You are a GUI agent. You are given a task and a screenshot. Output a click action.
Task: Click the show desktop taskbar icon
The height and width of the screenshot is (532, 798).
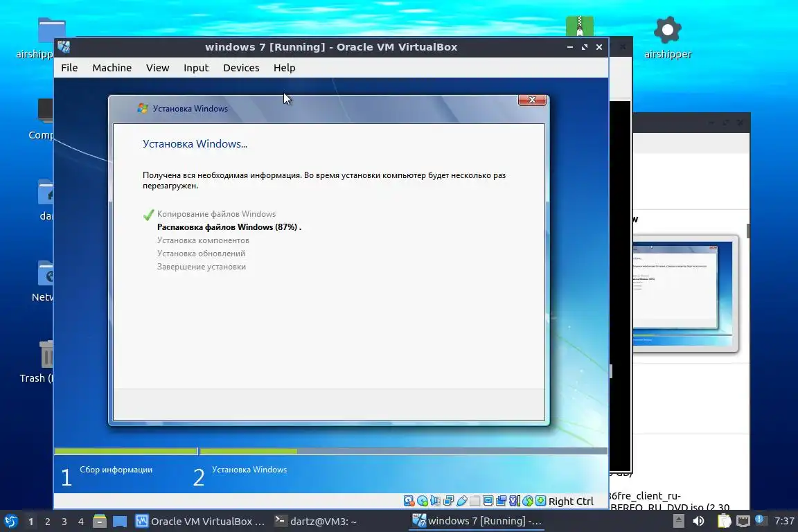120,522
